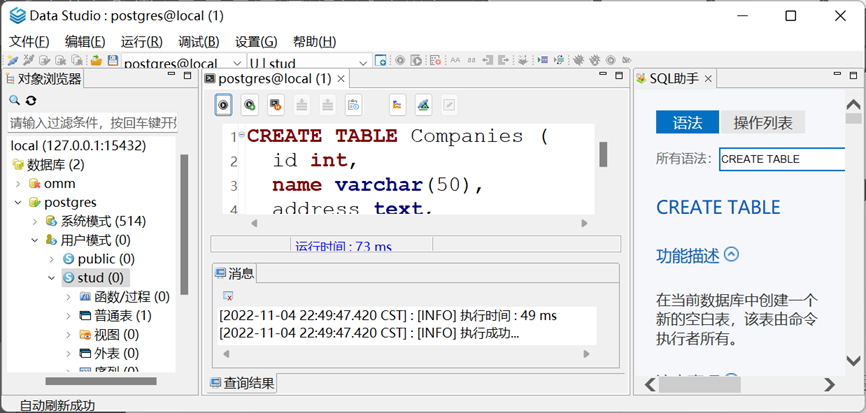The width and height of the screenshot is (866, 413).
Task: Select the 查询结果 tab
Action: (x=242, y=383)
